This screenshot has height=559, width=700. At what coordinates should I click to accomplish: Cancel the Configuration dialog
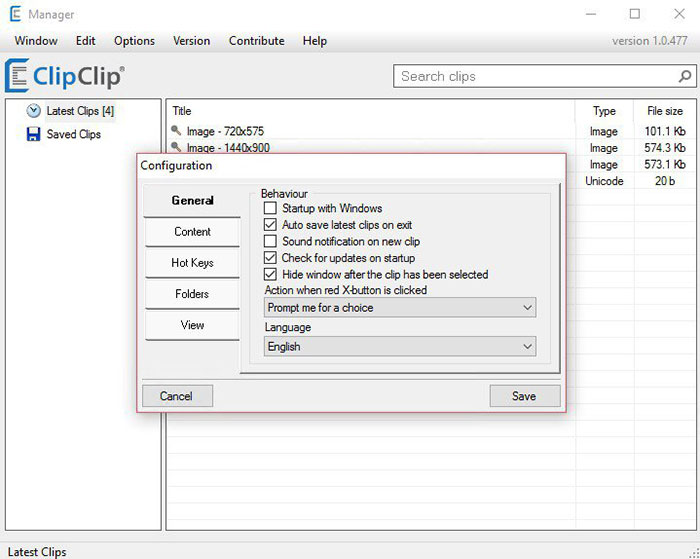point(177,396)
